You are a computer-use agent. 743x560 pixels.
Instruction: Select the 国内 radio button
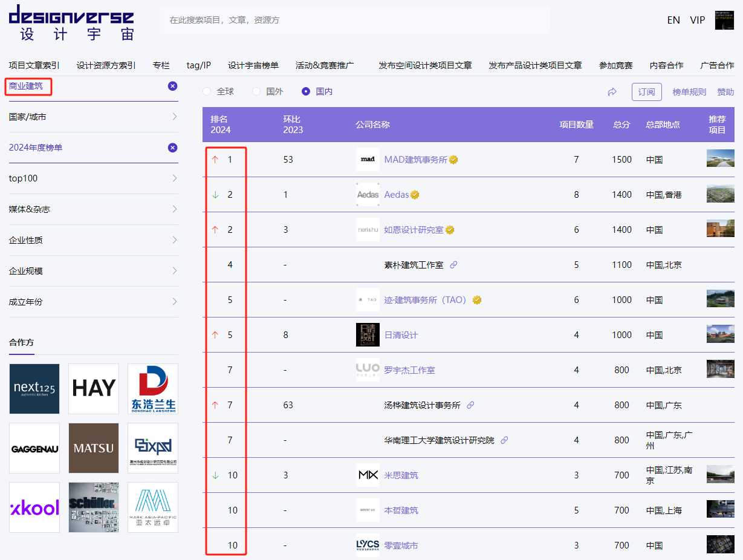306,91
